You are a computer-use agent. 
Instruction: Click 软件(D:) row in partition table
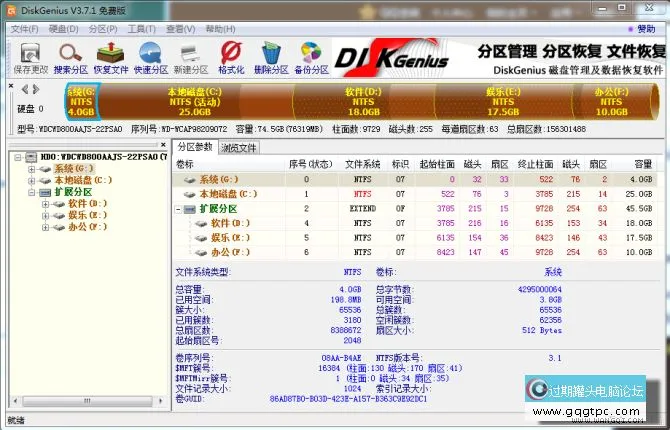click(414, 223)
